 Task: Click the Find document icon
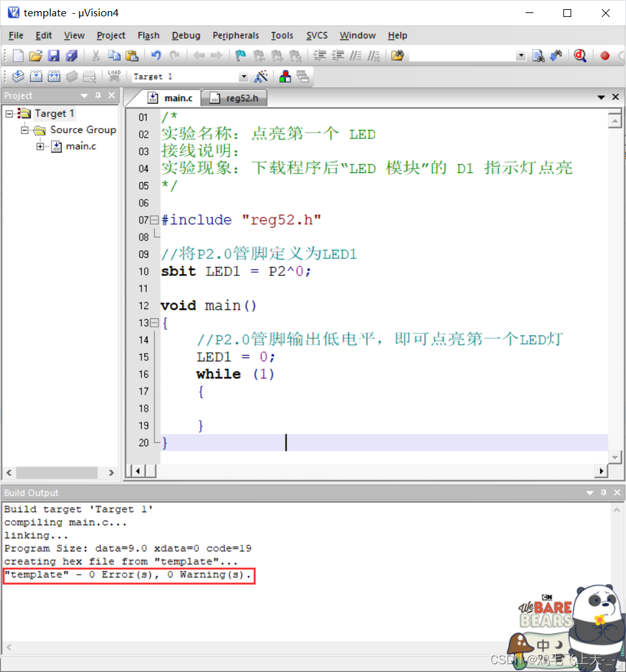click(x=538, y=55)
